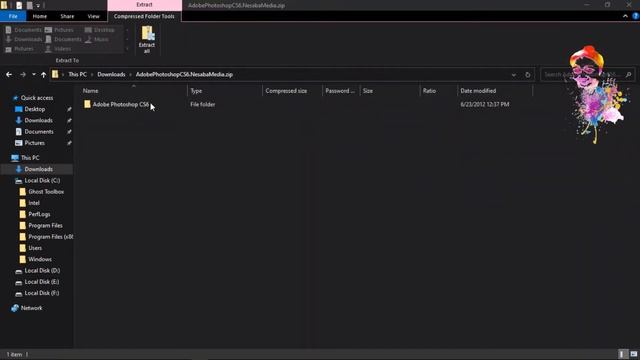Open the recent locations dropdown arrow
Viewport: 640px width, 360px height.
[x=34, y=75]
